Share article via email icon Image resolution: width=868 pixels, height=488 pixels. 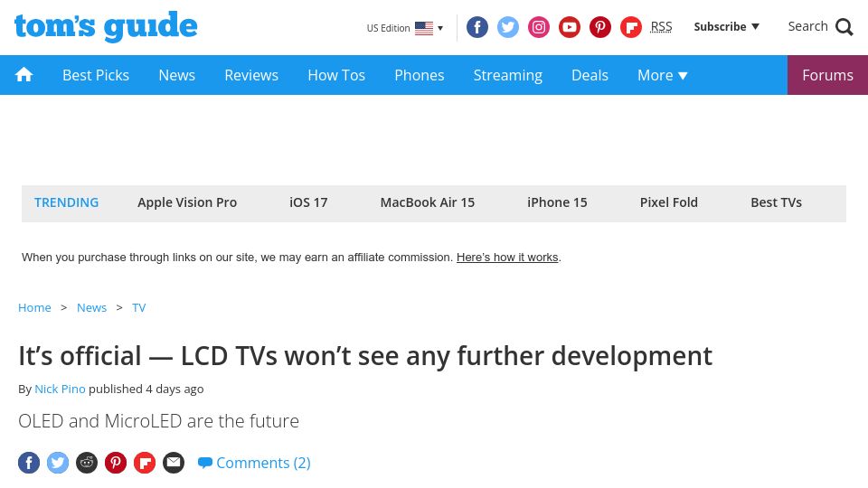(x=174, y=463)
